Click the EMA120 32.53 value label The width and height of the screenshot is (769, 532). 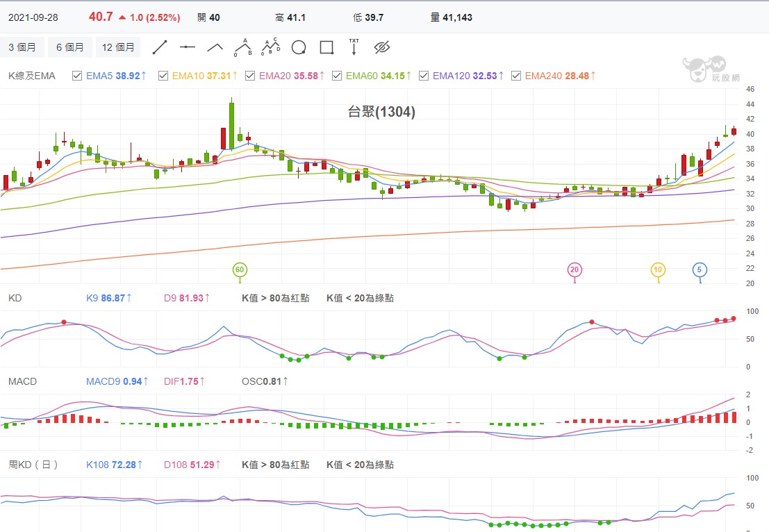(x=464, y=76)
